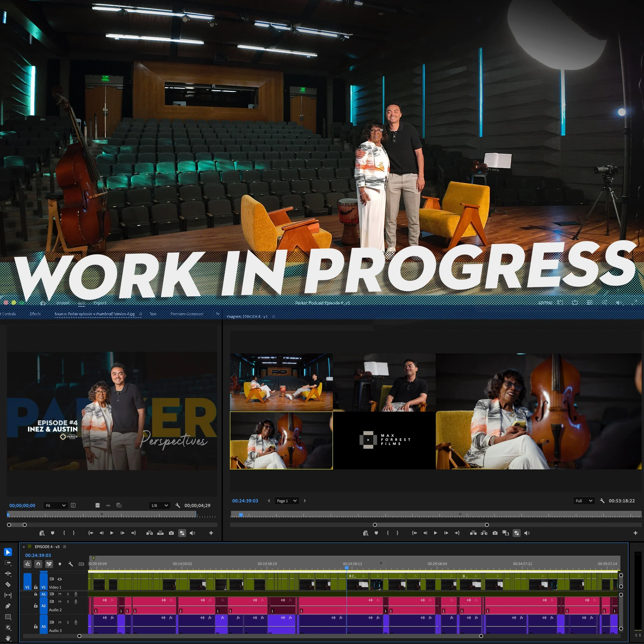Screen dimensions: 644x644
Task: Toggle Captions track CC button
Action: click(81, 564)
